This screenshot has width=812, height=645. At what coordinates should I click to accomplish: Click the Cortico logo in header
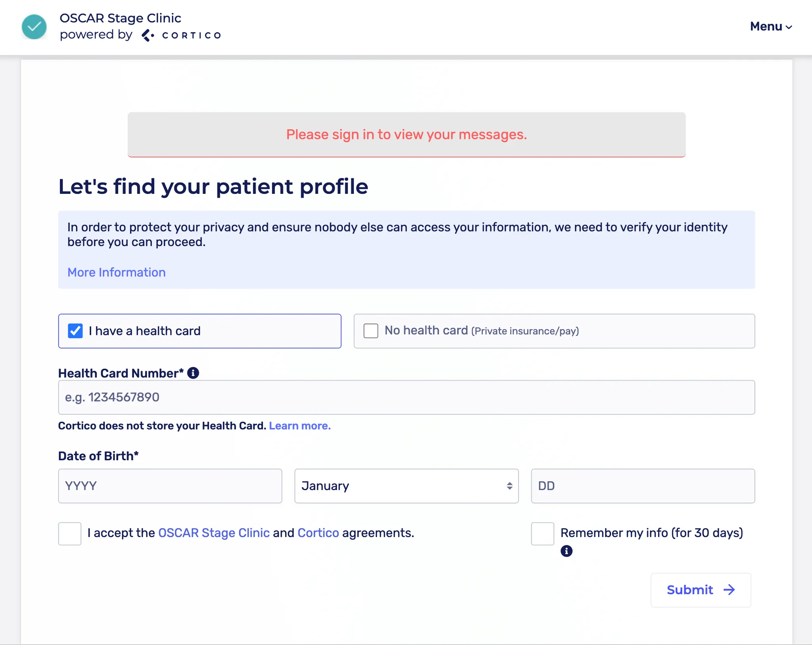click(x=181, y=35)
